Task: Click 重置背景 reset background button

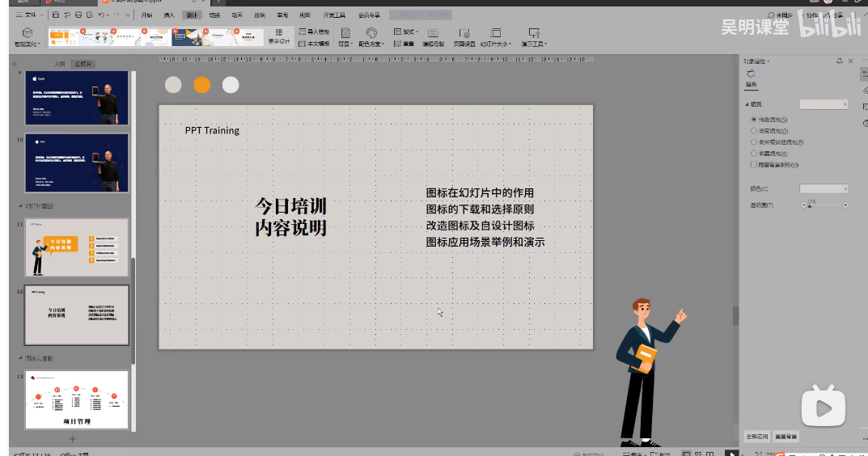Action: [785, 437]
